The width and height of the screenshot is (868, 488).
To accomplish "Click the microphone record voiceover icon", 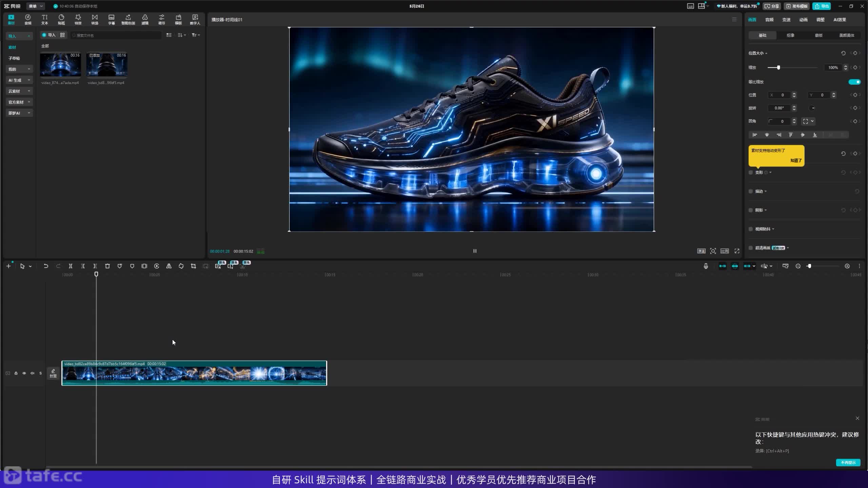I will (x=706, y=266).
